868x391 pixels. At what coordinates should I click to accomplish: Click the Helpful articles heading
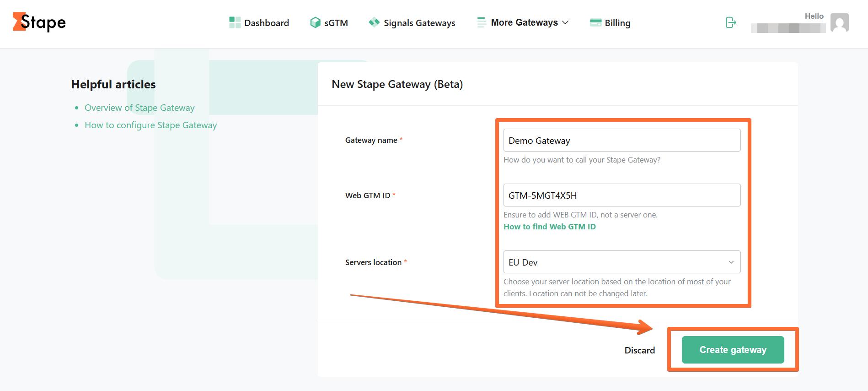[113, 84]
